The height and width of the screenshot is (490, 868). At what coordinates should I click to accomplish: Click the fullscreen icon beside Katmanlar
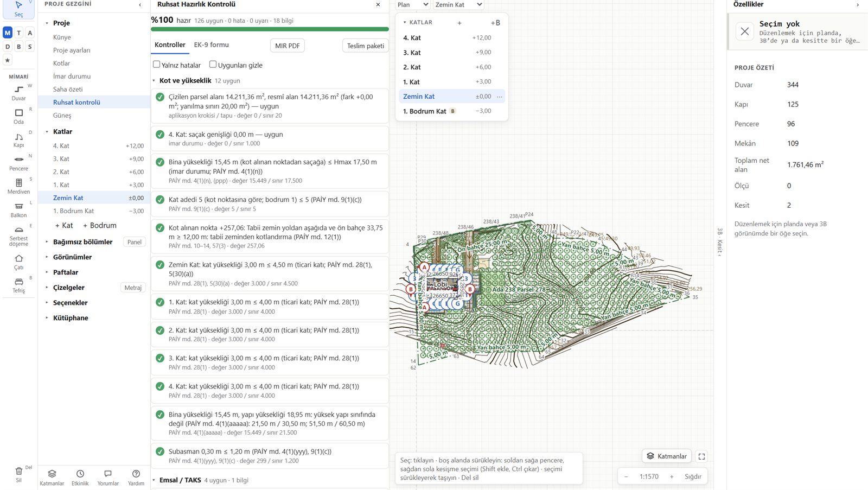(701, 456)
